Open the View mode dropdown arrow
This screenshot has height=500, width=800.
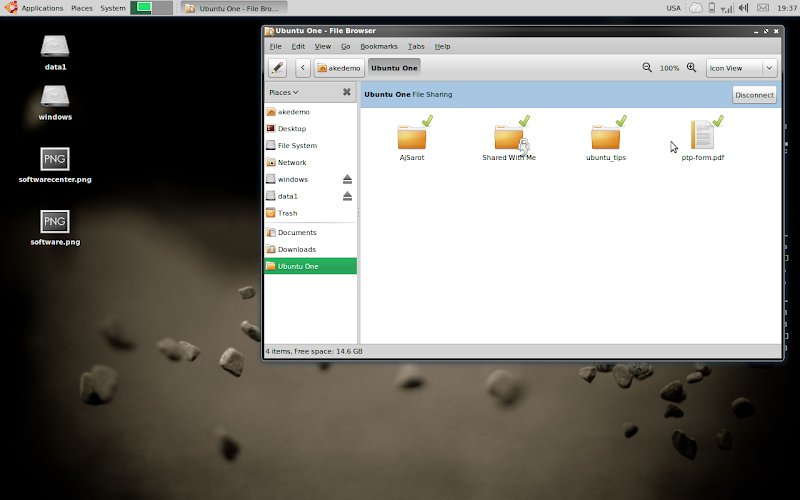pos(769,68)
